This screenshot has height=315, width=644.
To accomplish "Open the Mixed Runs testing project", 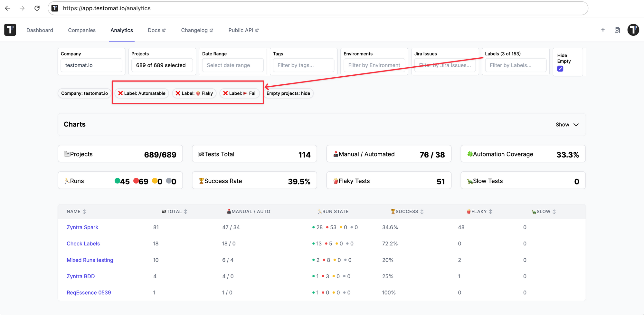I will (x=90, y=260).
